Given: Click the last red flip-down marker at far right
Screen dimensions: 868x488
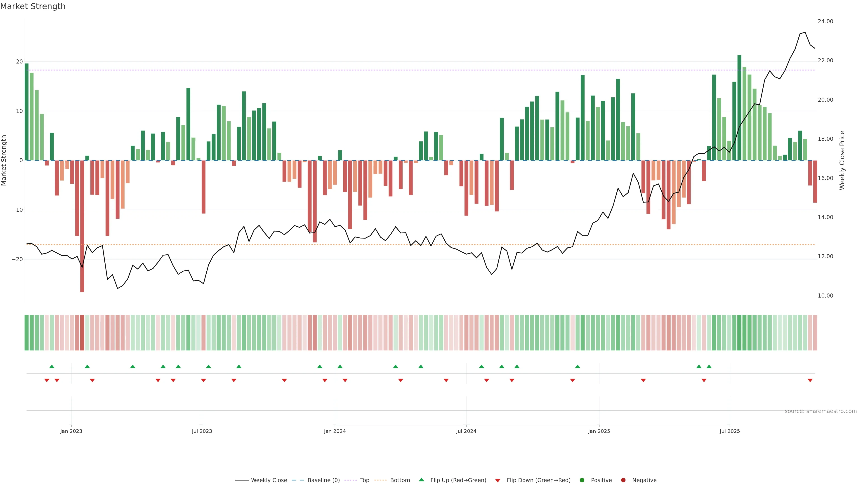Looking at the screenshot, I should click(810, 380).
